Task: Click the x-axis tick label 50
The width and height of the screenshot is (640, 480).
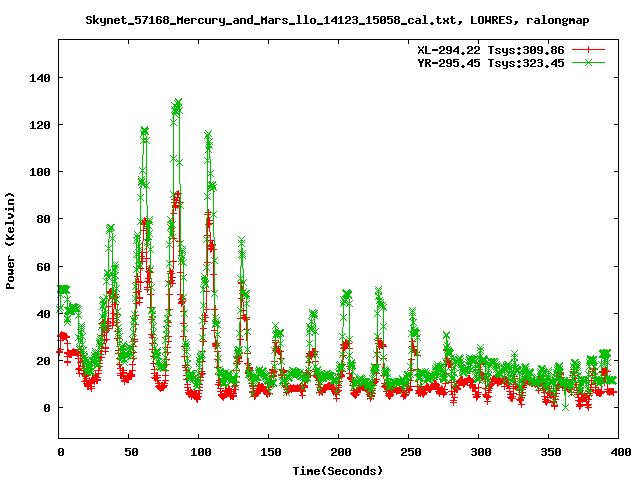Action: pos(131,452)
